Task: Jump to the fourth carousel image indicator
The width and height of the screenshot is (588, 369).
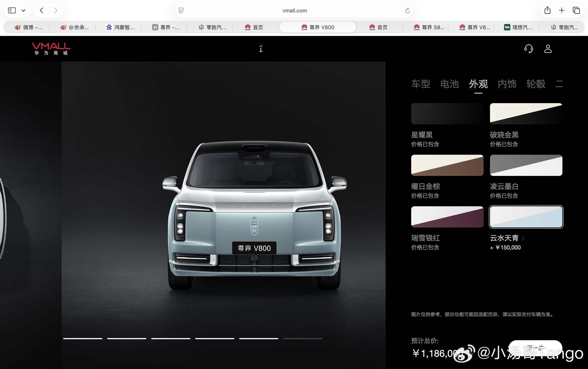Action: (215, 338)
